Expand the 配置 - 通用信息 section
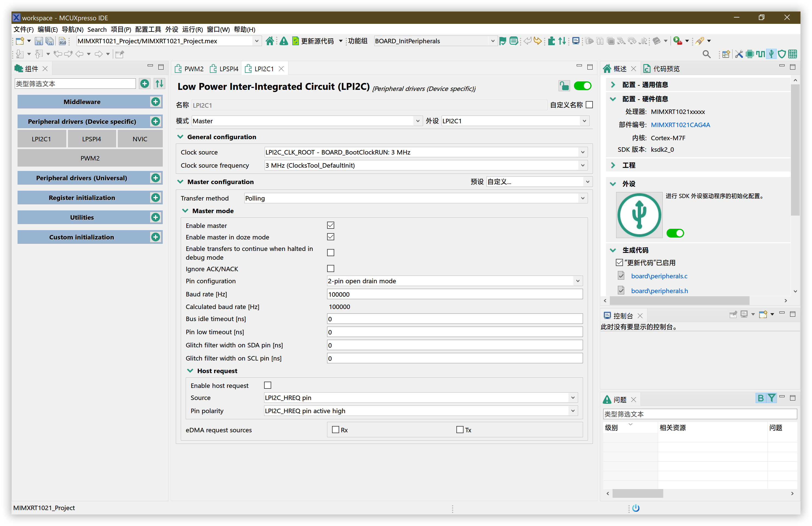This screenshot has height=526, width=812. [x=613, y=85]
